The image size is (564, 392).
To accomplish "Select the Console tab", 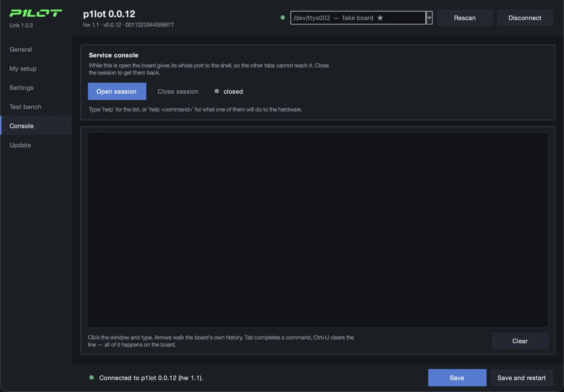I will pyautogui.click(x=36, y=126).
